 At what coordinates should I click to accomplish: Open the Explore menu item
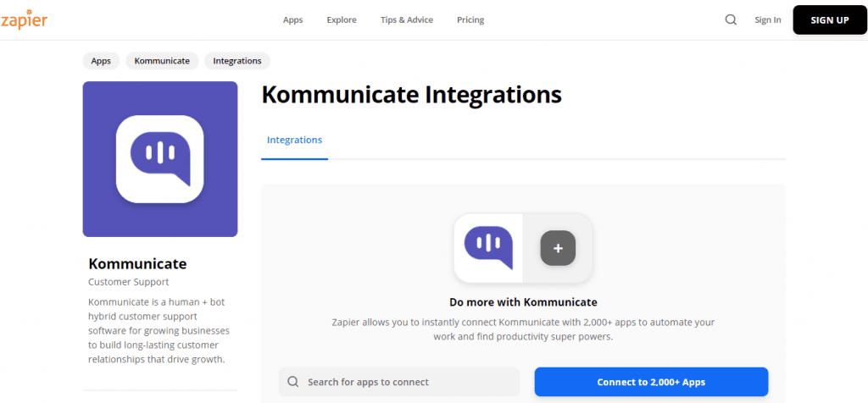(342, 20)
